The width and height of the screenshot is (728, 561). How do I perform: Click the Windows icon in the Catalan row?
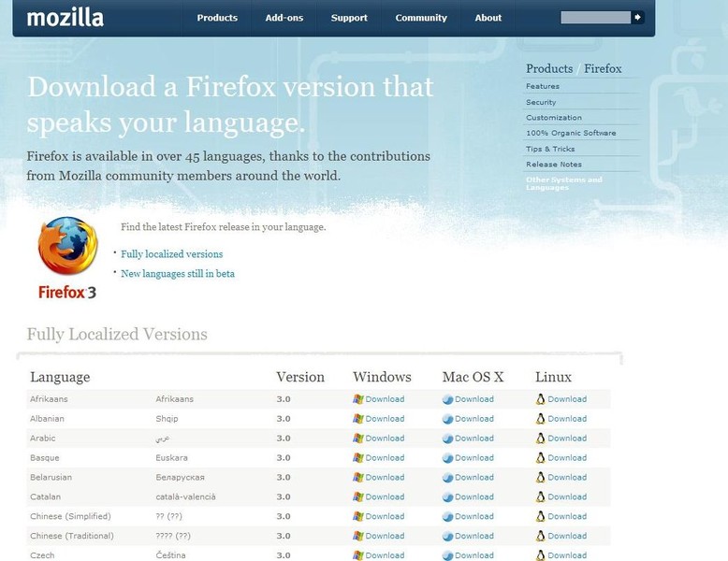358,496
